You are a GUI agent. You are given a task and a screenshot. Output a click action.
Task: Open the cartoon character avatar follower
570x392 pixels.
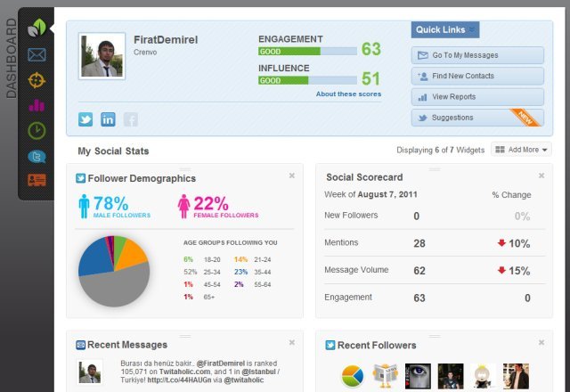pyautogui.click(x=483, y=376)
